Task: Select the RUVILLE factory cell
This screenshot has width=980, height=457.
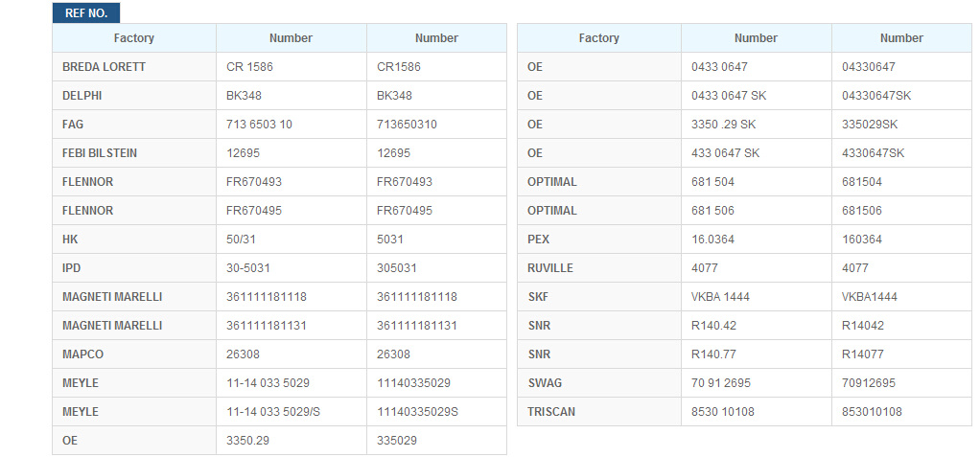Action: point(599,268)
